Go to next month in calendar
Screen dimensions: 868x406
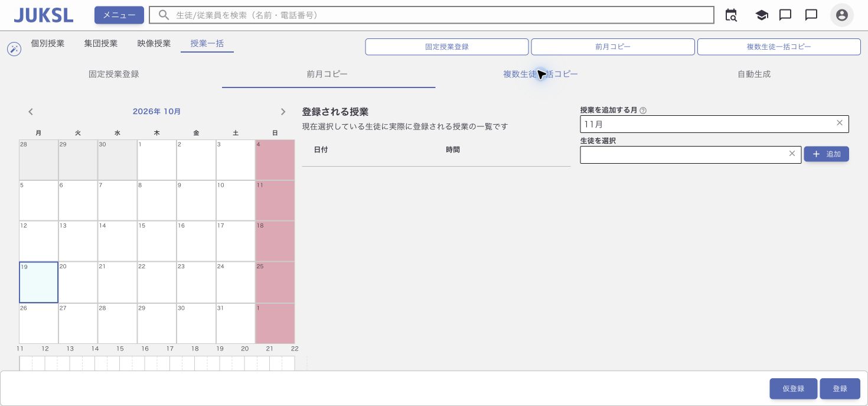(x=283, y=112)
